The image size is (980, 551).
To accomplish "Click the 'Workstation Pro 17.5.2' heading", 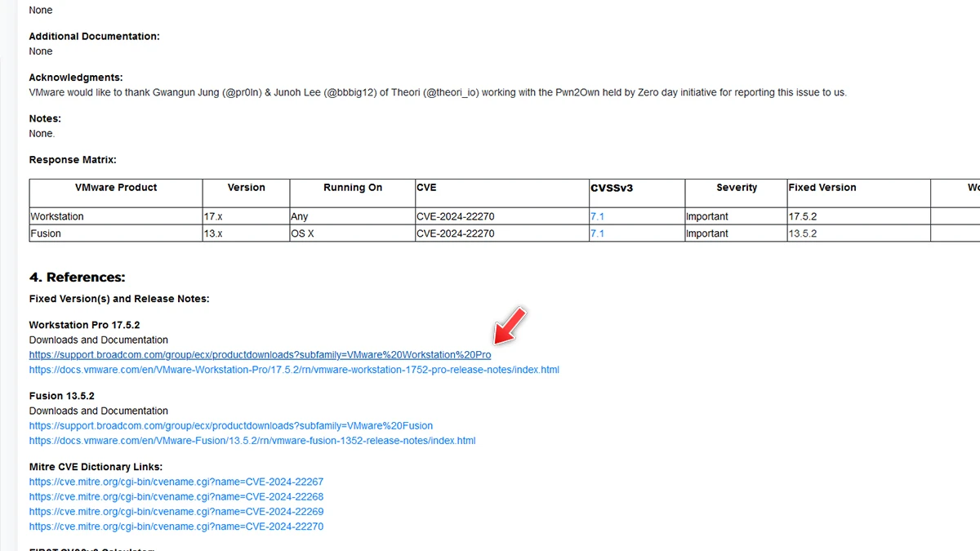I will tap(85, 325).
